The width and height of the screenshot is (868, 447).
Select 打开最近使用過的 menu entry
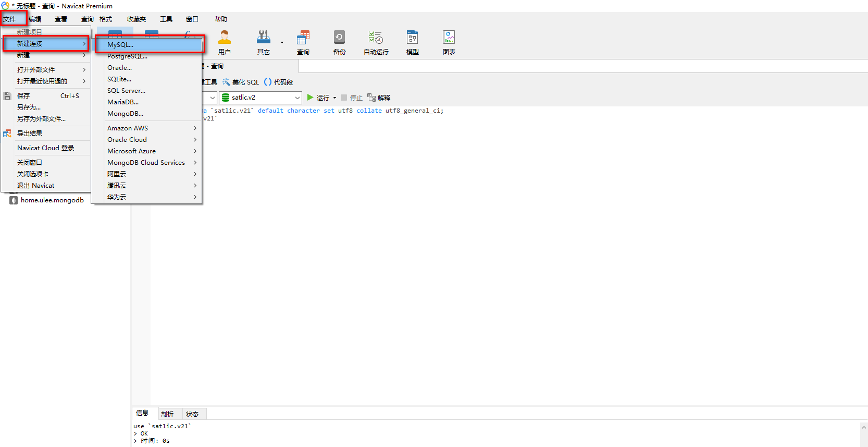46,81
